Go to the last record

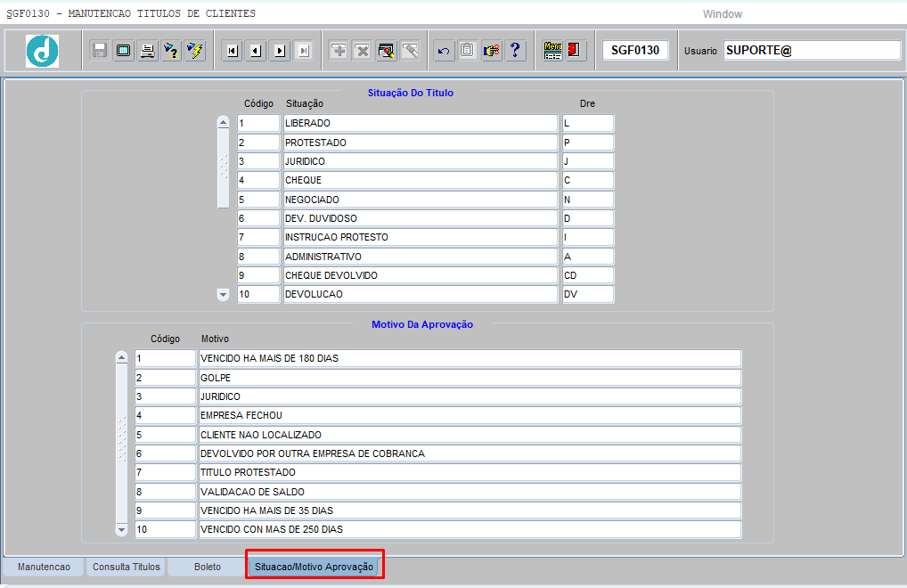[x=304, y=51]
